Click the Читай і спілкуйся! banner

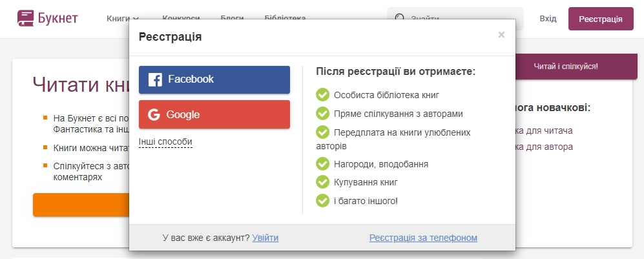[x=576, y=67]
